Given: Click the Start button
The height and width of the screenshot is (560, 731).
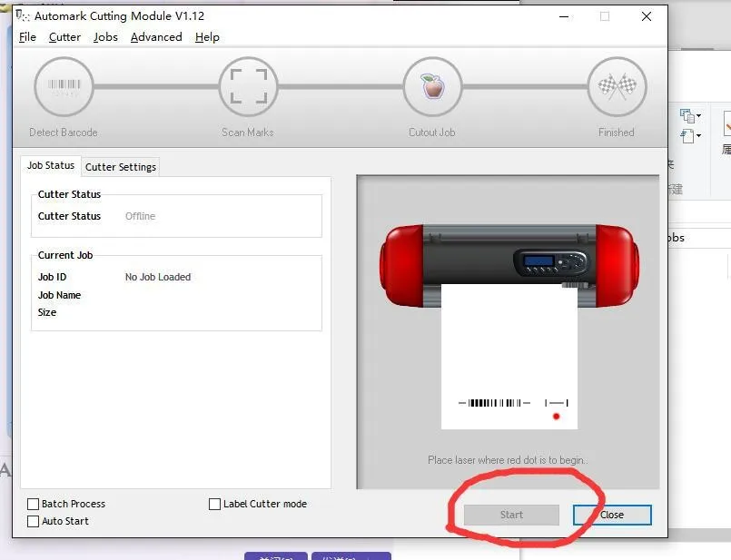Looking at the screenshot, I should coord(511,515).
